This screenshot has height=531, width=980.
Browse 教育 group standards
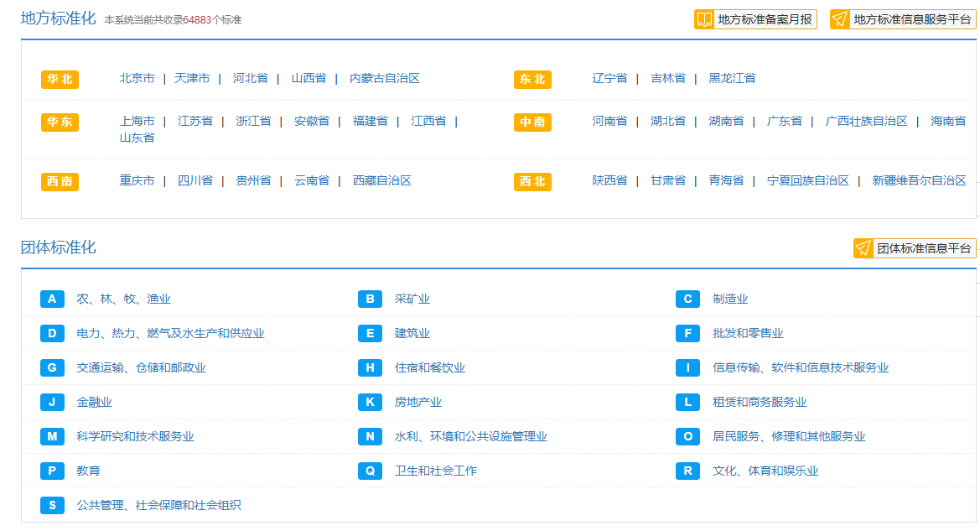click(x=88, y=471)
